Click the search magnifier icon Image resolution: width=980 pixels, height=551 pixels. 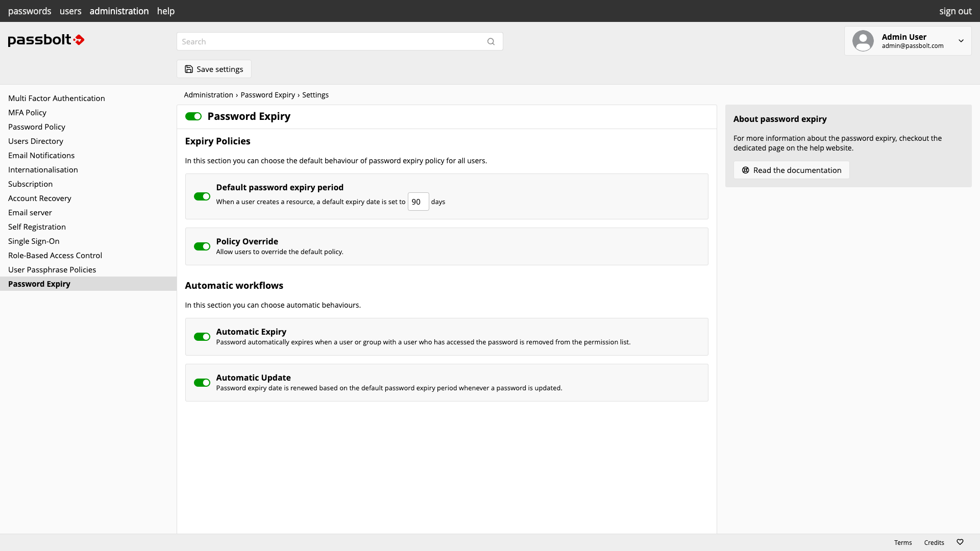coord(491,42)
